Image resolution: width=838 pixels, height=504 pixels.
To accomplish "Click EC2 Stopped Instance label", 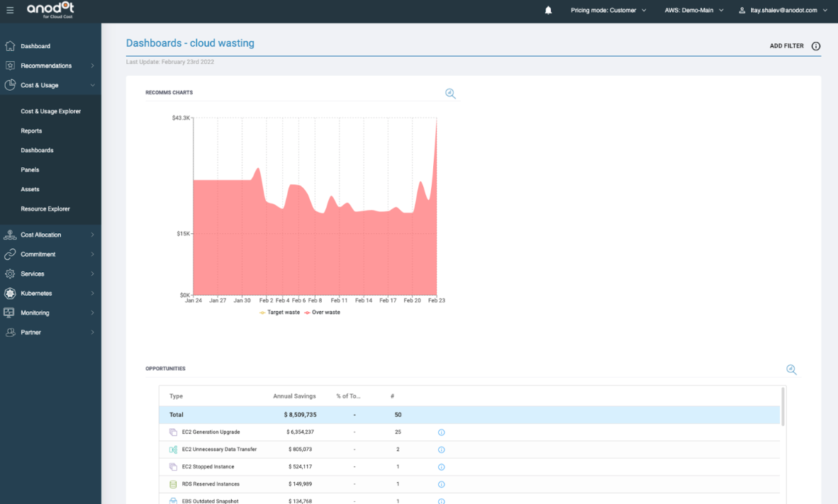I will click(x=208, y=466).
